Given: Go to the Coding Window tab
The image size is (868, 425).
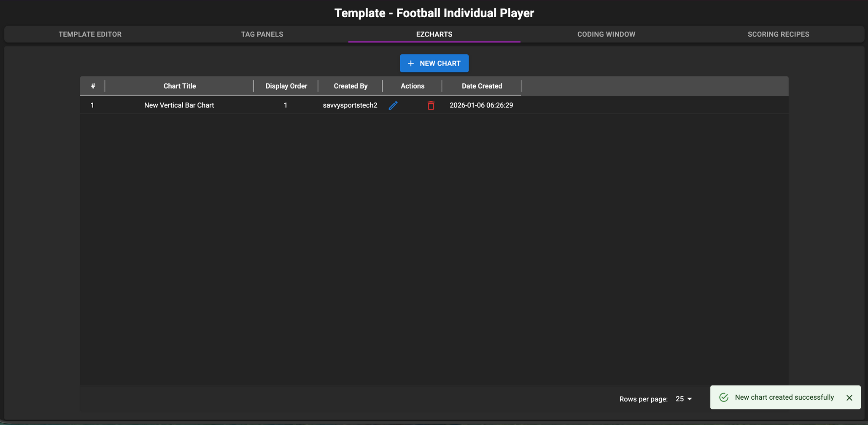Looking at the screenshot, I should click(606, 34).
